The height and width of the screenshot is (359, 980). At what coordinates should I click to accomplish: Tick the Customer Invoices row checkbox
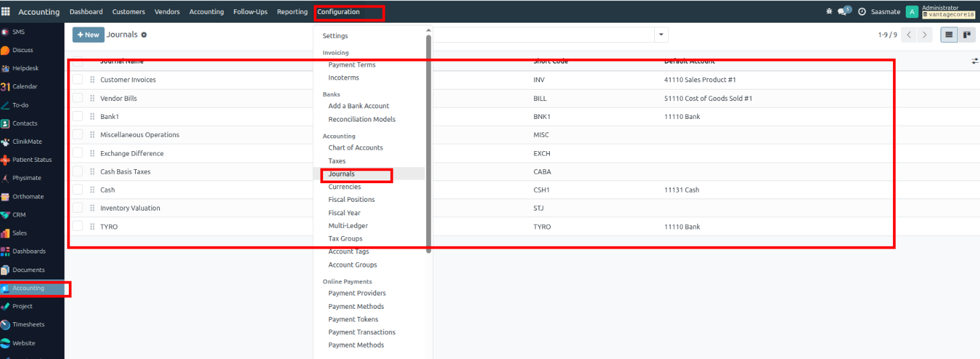(78, 80)
